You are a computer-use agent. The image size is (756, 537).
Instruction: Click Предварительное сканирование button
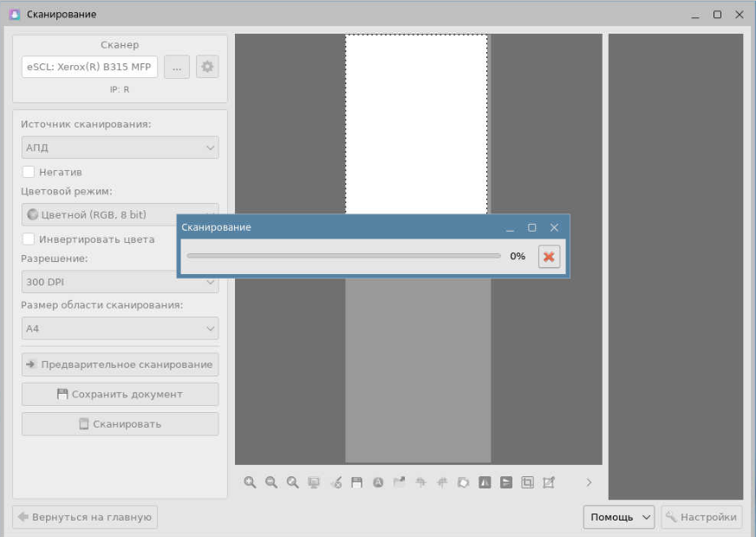[x=120, y=364]
